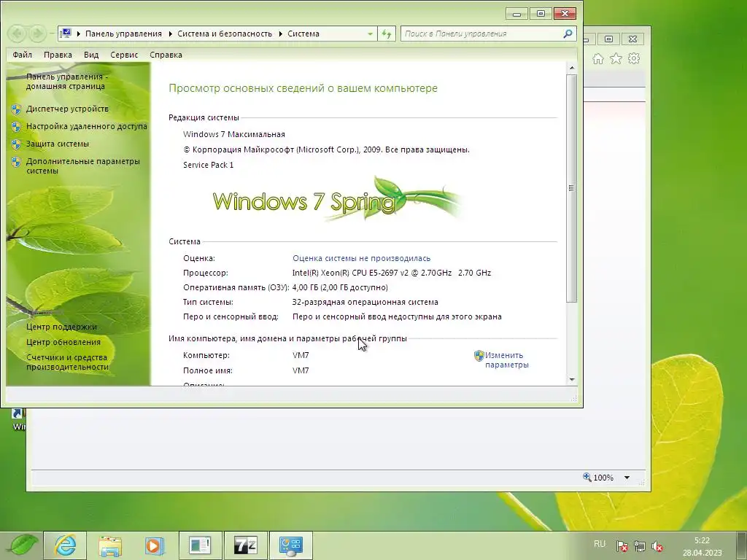This screenshot has height=560, width=747.
Task: Click Tools gear in background browser window
Action: 634,58
